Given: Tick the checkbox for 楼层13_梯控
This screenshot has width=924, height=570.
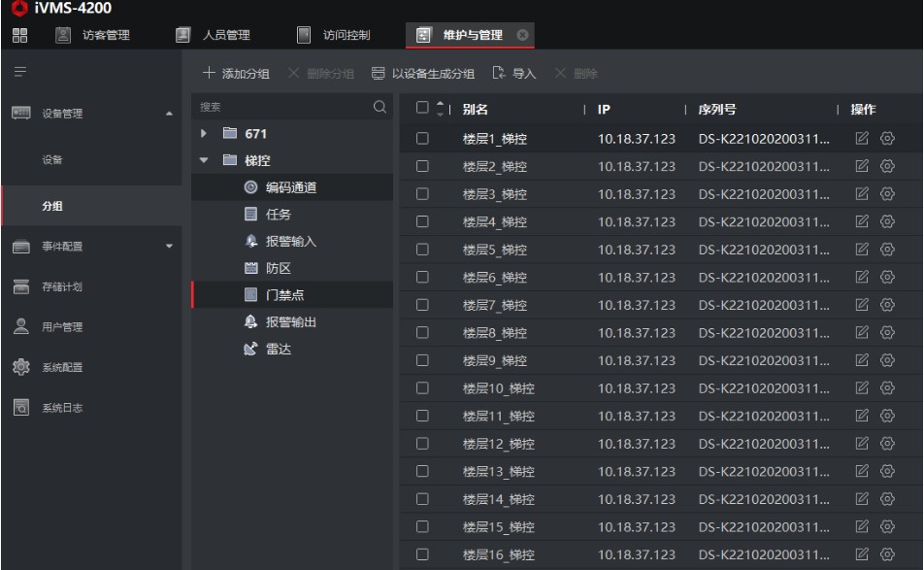Looking at the screenshot, I should click(422, 471).
